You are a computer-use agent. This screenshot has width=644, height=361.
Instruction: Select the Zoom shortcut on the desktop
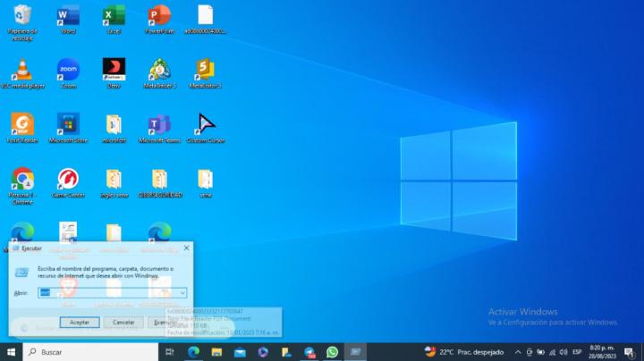coord(68,74)
